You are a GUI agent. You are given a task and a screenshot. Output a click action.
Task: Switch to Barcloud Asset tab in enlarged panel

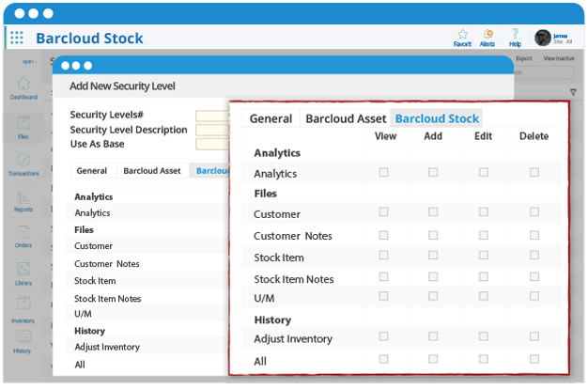click(346, 118)
